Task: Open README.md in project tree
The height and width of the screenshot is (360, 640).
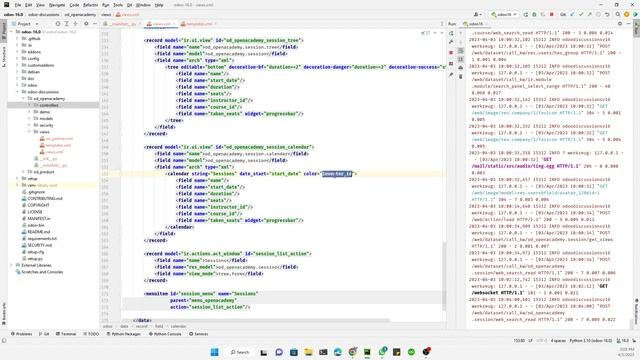Action: pyautogui.click(x=38, y=232)
